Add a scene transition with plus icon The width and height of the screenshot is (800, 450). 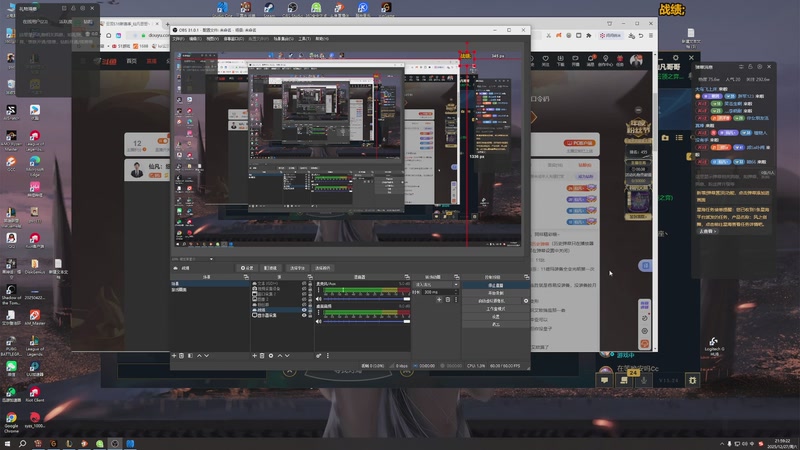tap(439, 299)
